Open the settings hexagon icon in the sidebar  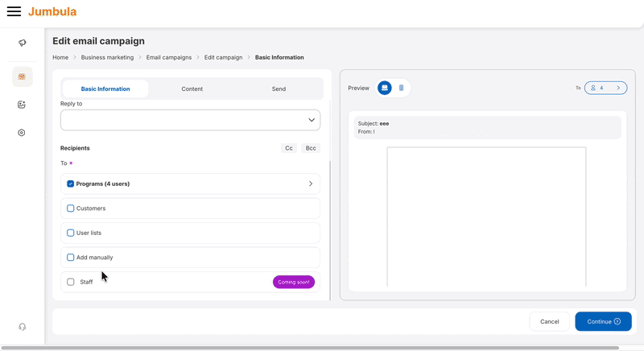pos(23,133)
